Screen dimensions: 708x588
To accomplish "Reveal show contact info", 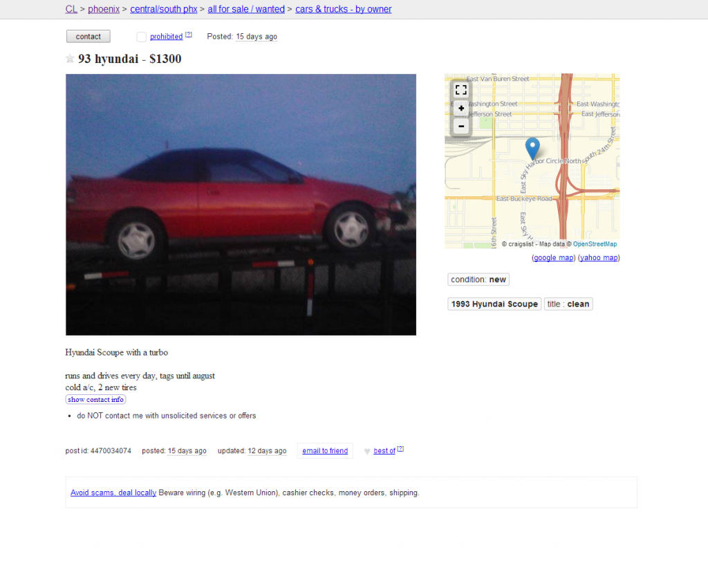I will click(95, 399).
